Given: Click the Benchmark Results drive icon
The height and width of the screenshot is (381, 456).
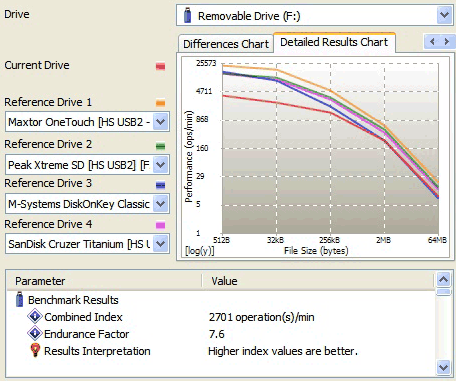Looking at the screenshot, I should point(20,299).
